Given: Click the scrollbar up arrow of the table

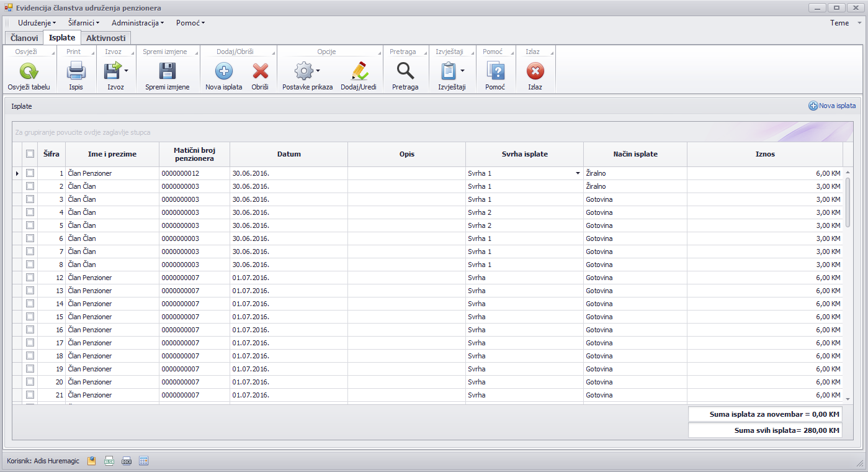Looking at the screenshot, I should 848,172.
